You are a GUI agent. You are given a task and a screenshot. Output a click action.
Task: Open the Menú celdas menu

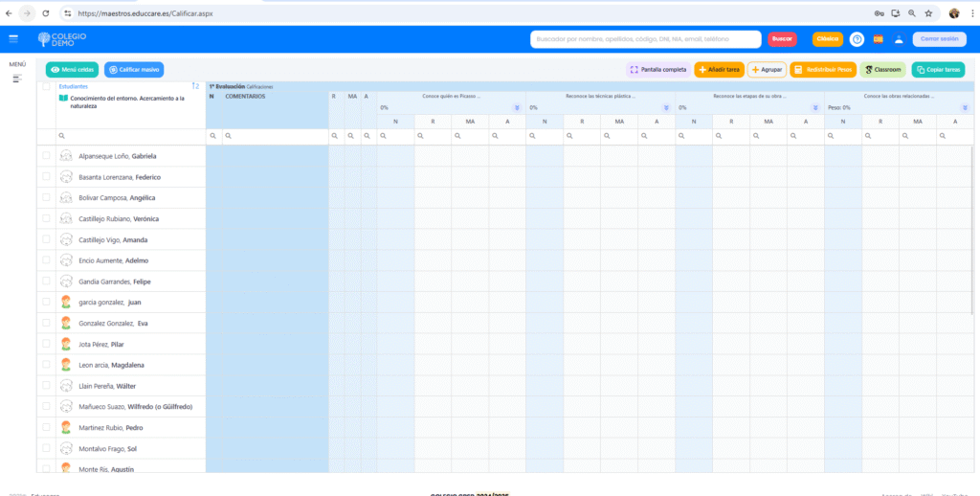(72, 70)
